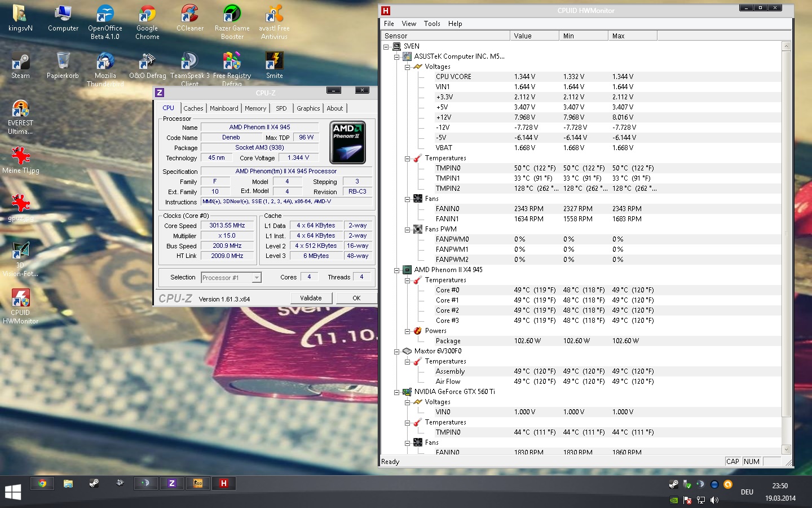Image resolution: width=812 pixels, height=508 pixels.
Task: Launch the Google Chrome desktop shortcut
Action: click(x=147, y=22)
